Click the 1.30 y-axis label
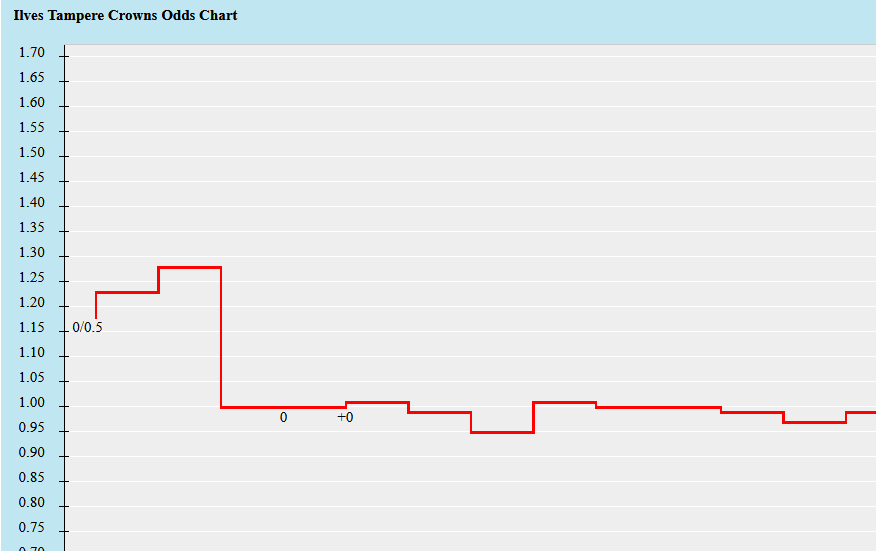Viewport: 876px width, 551px height. pyautogui.click(x=31, y=253)
